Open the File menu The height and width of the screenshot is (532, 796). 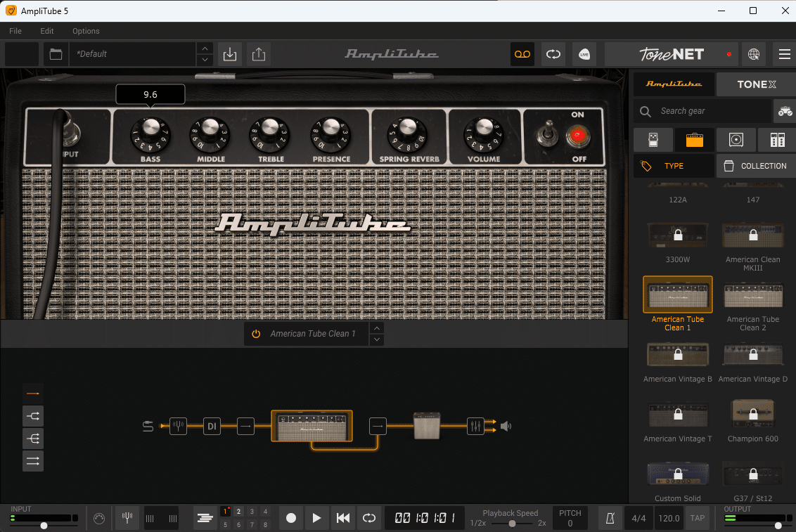pos(15,31)
